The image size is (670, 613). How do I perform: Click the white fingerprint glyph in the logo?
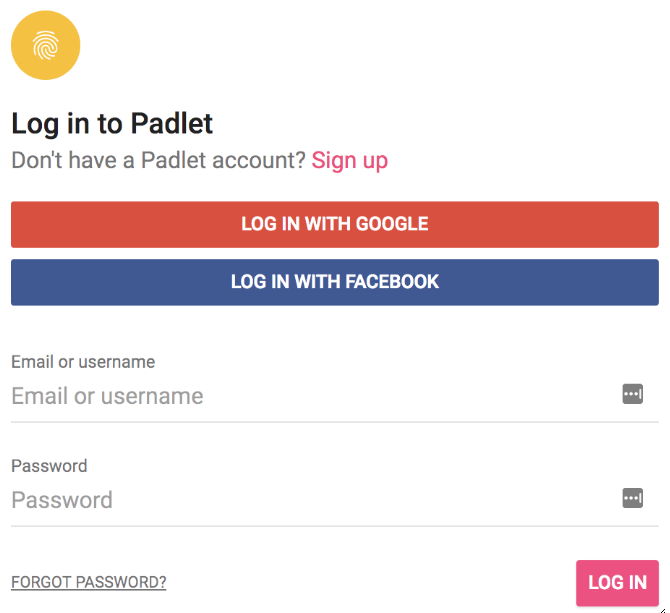coord(45,45)
